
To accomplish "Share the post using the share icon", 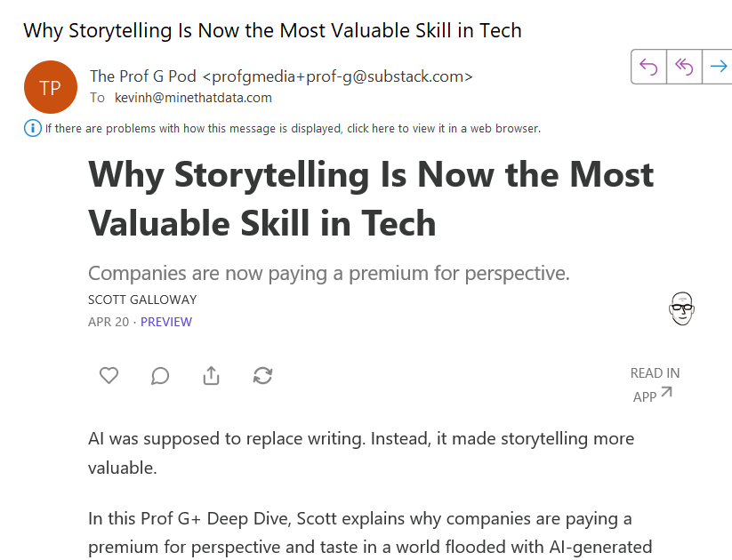I will tap(211, 375).
